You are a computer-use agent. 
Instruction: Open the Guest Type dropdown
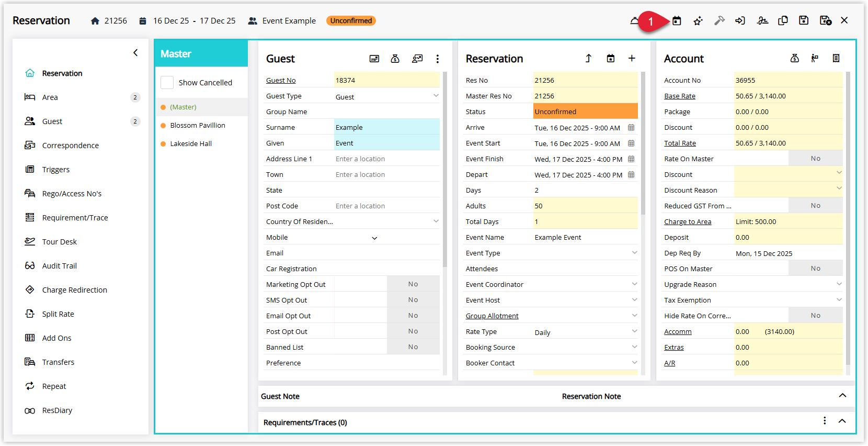tap(436, 96)
